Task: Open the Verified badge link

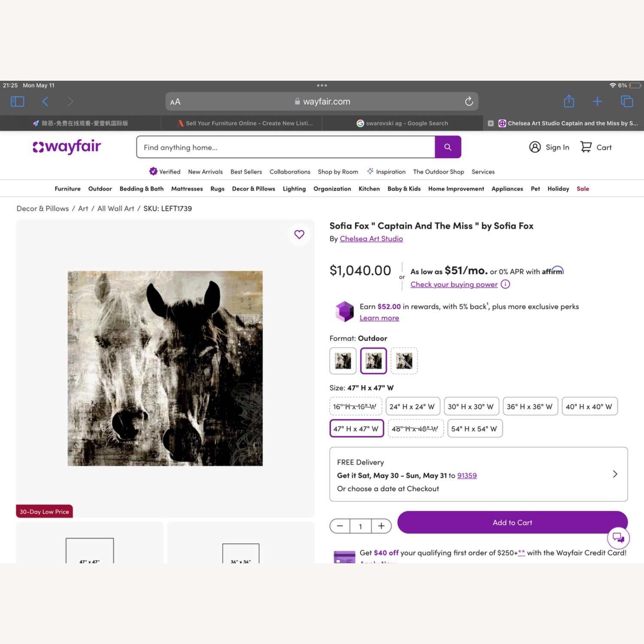Action: (x=165, y=172)
